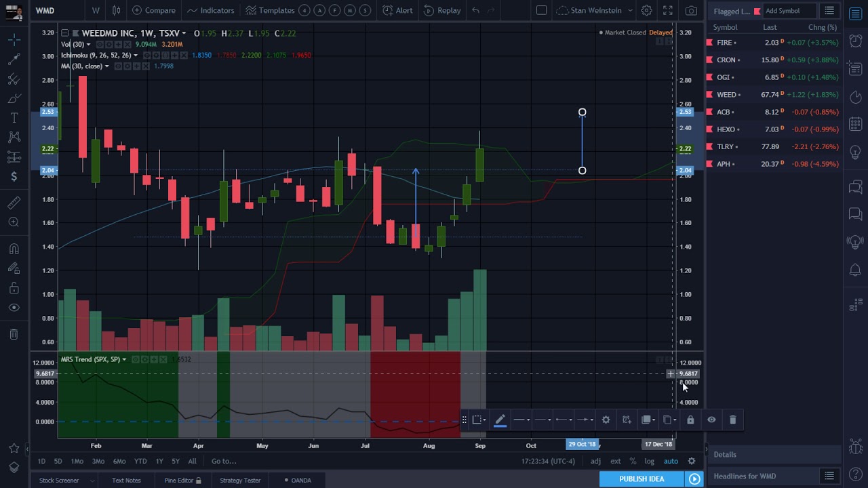868x488 pixels.
Task: Clone the selected drawing
Action: (669, 420)
